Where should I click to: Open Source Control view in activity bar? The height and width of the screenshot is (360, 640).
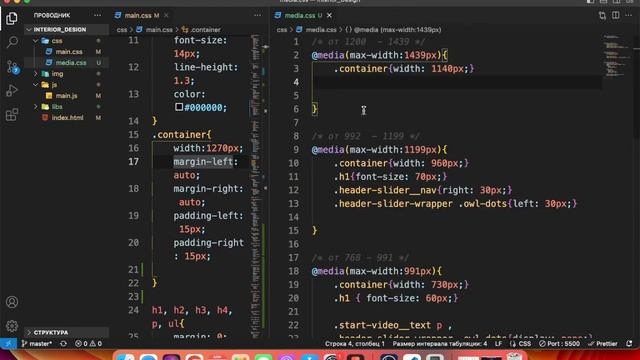pos(12,67)
